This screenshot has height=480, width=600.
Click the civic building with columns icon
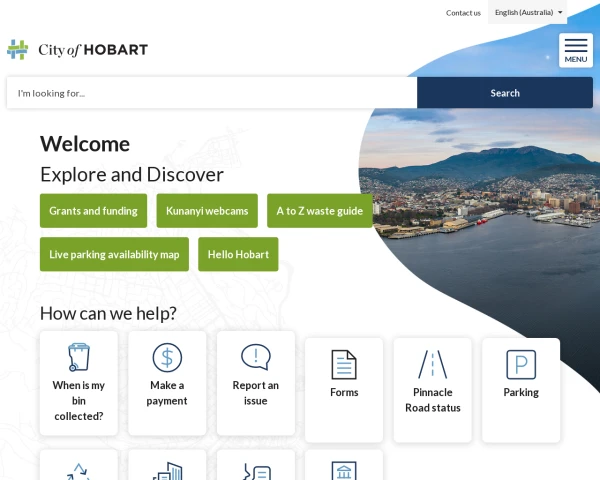click(344, 470)
